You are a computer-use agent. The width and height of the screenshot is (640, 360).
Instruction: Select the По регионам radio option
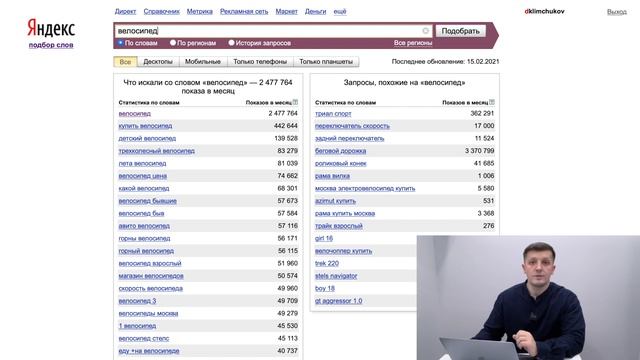coord(173,42)
